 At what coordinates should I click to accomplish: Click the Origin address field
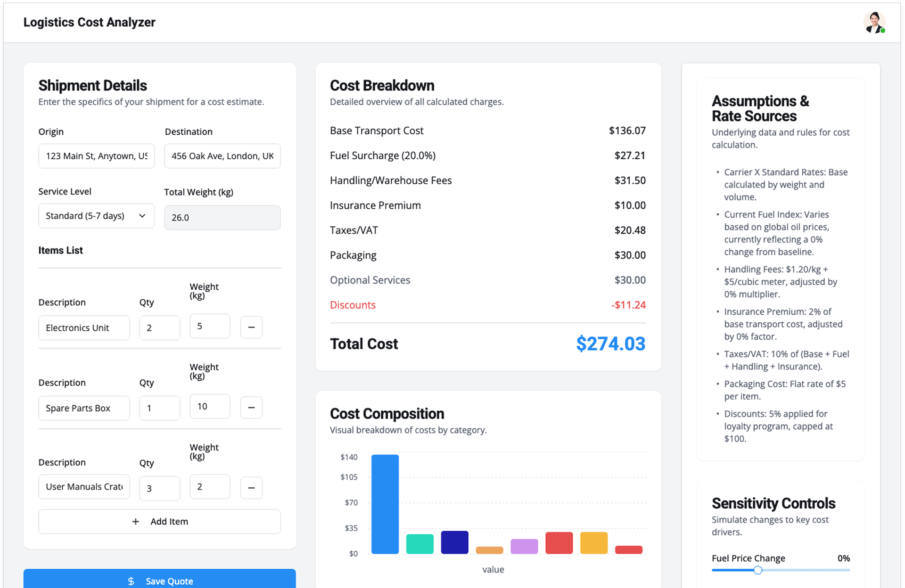(96, 156)
